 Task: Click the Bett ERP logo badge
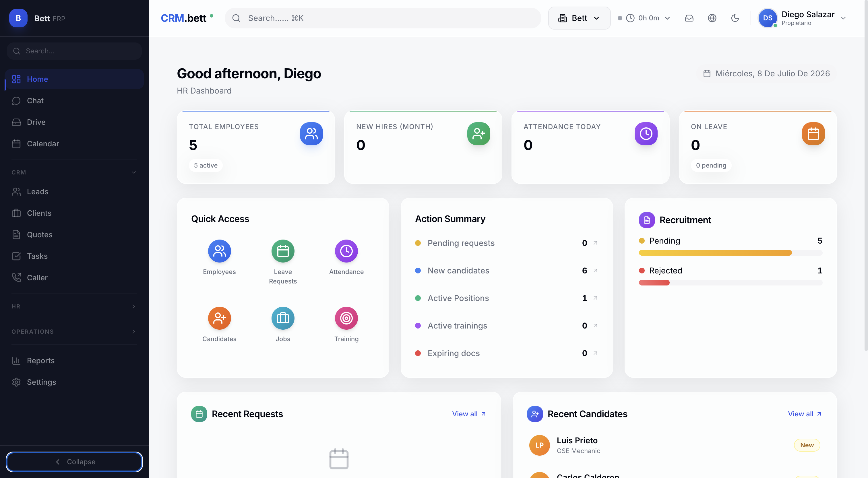click(x=18, y=18)
